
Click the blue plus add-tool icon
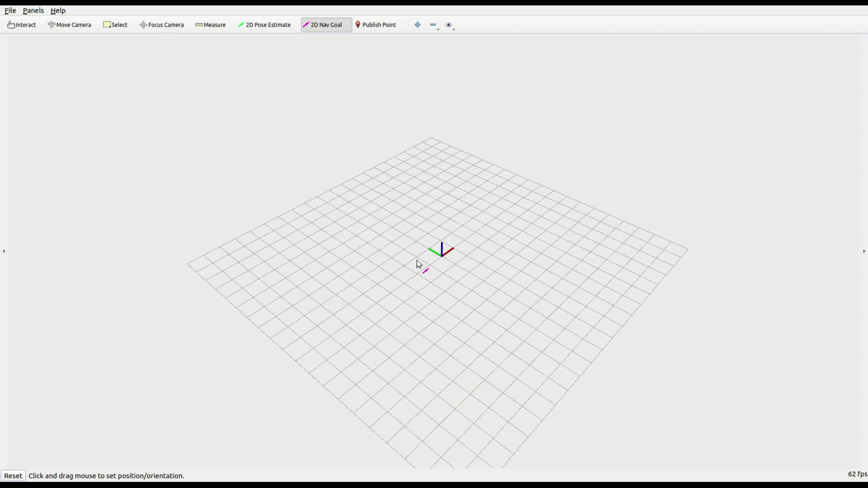(417, 25)
